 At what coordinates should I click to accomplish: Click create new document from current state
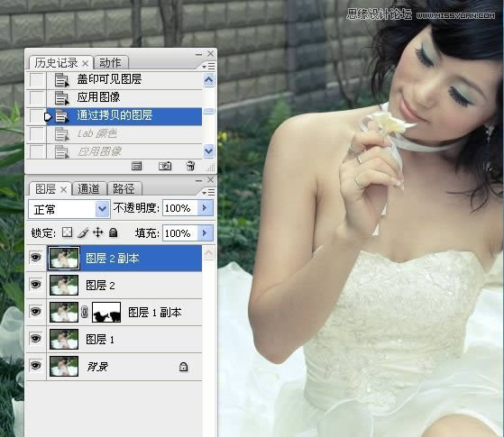(137, 166)
